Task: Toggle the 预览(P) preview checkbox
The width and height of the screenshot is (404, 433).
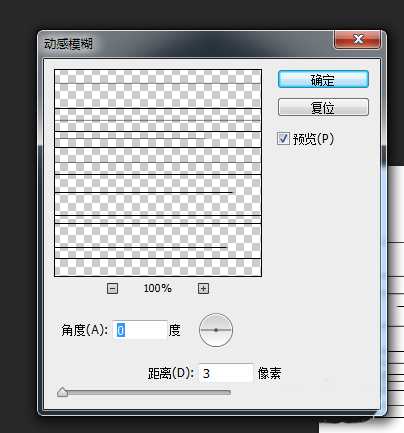Action: coord(283,138)
